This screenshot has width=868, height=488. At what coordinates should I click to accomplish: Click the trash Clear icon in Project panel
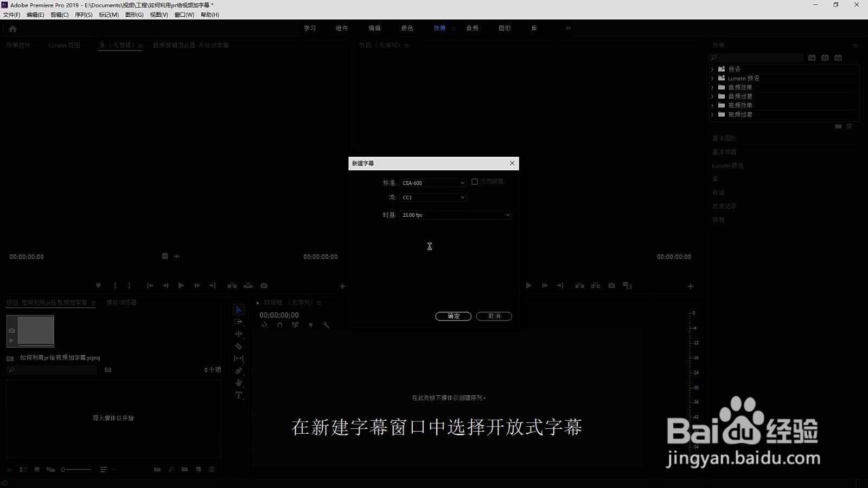point(212,470)
